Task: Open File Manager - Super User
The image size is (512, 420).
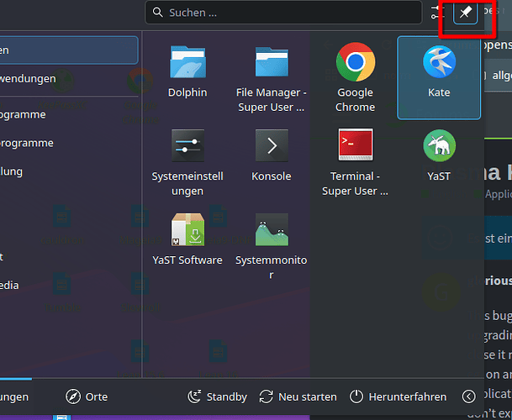Action: pos(272,78)
